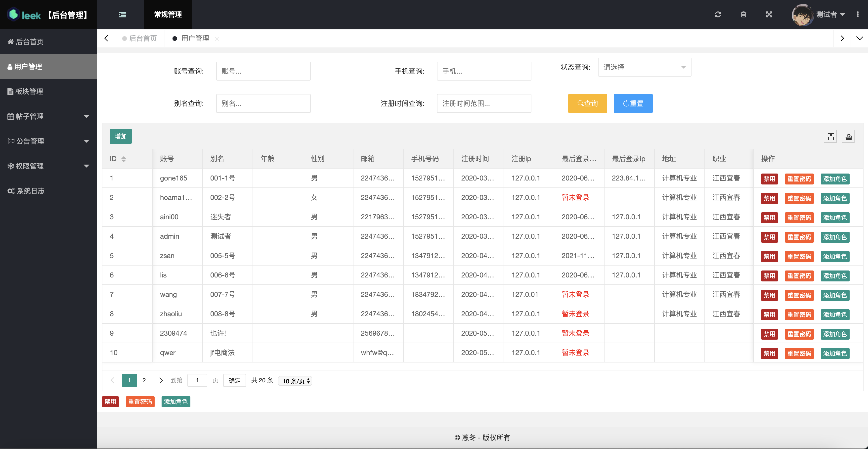Open 用户管理 in sidebar
Image resolution: width=868 pixels, height=449 pixels.
click(48, 67)
